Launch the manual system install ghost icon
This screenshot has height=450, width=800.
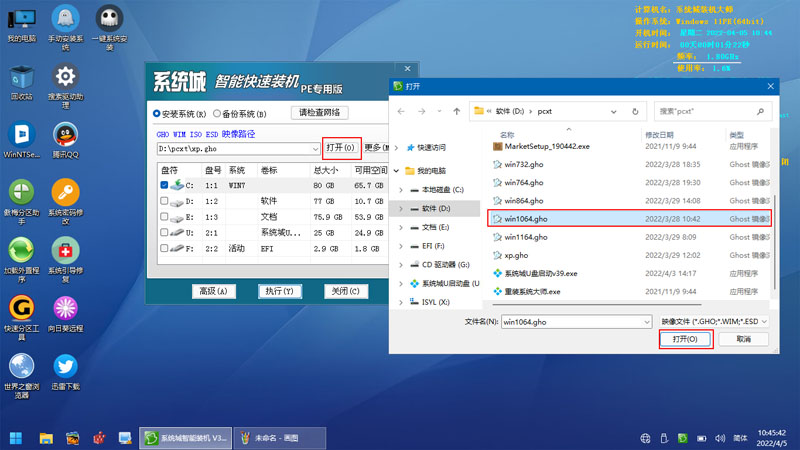(x=65, y=27)
